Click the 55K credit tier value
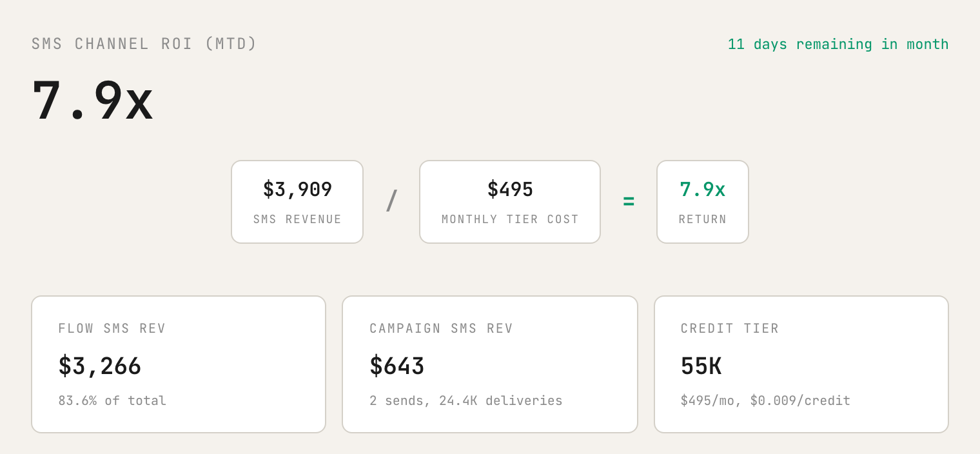980x454 pixels. tap(701, 366)
